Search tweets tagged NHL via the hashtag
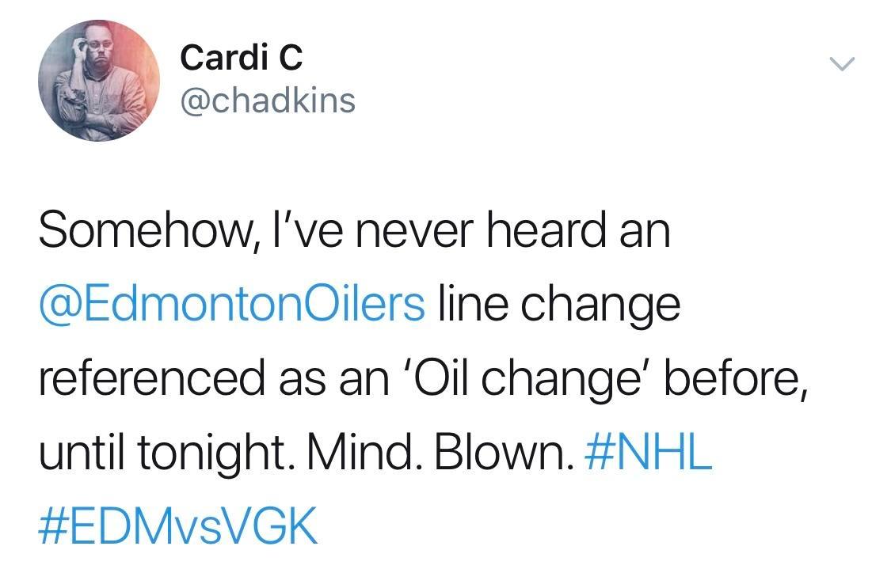Viewport: 891px width, 588px height. 649,454
